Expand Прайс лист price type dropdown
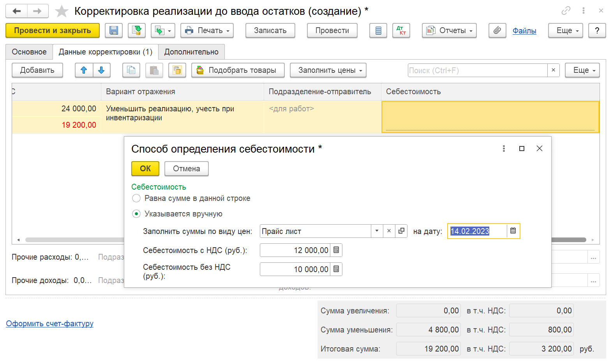This screenshot has width=612, height=364. [377, 231]
